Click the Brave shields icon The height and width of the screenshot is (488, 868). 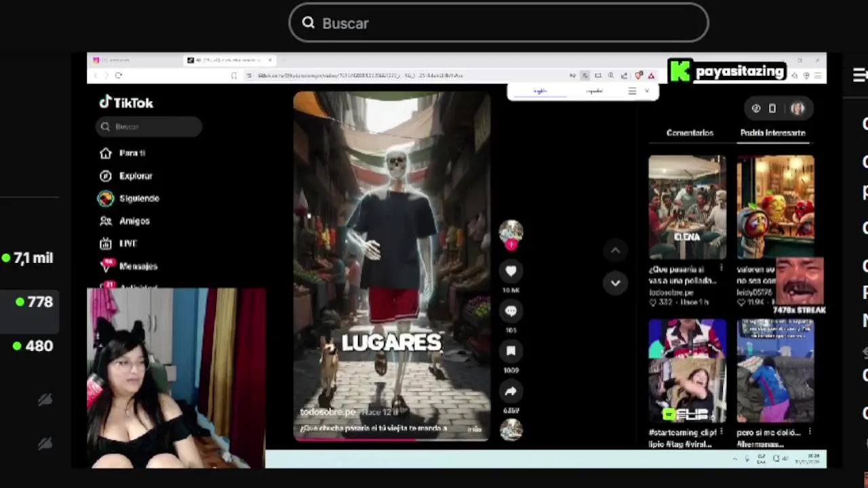(638, 75)
